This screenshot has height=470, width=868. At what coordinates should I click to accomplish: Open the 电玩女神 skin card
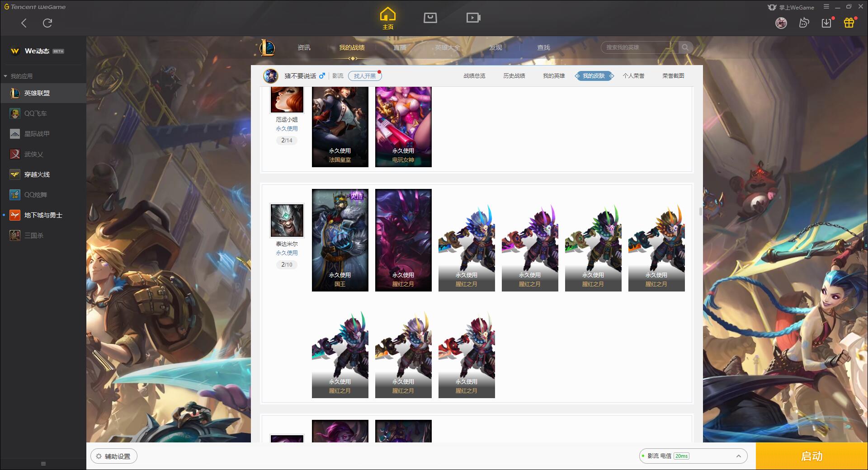[x=403, y=127]
